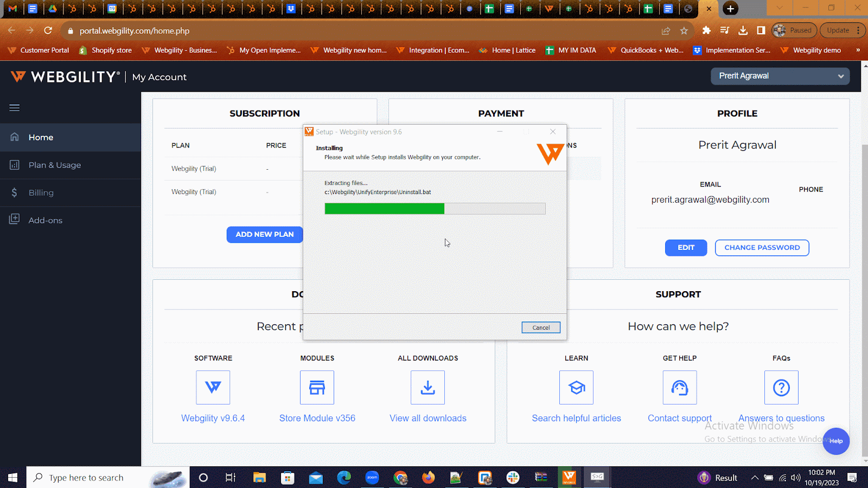Click the View all downloads icon
The width and height of the screenshot is (868, 488).
427,387
